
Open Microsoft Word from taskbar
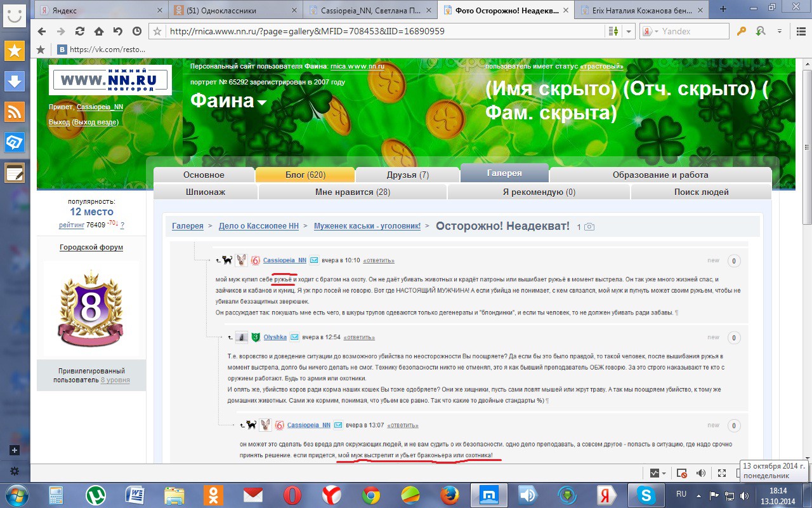pyautogui.click(x=135, y=494)
